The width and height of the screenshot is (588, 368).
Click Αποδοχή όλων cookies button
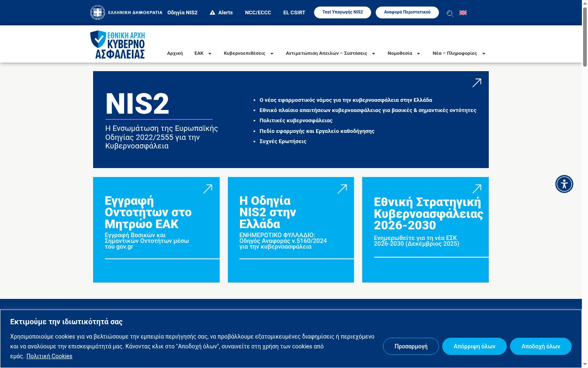click(x=541, y=346)
